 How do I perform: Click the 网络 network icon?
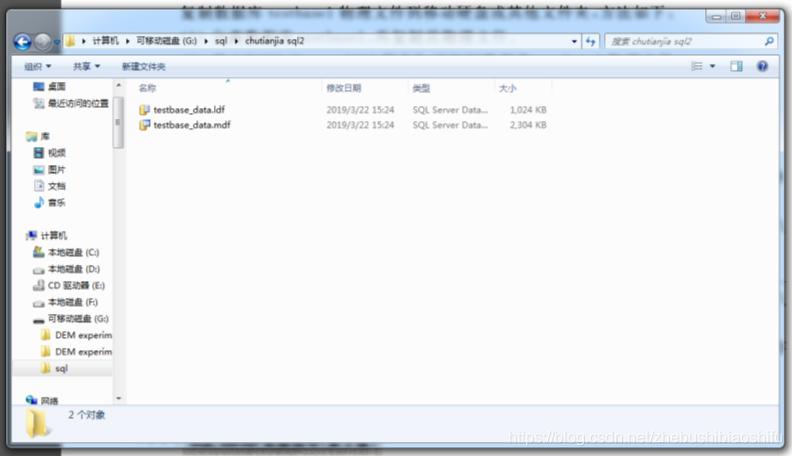31,400
